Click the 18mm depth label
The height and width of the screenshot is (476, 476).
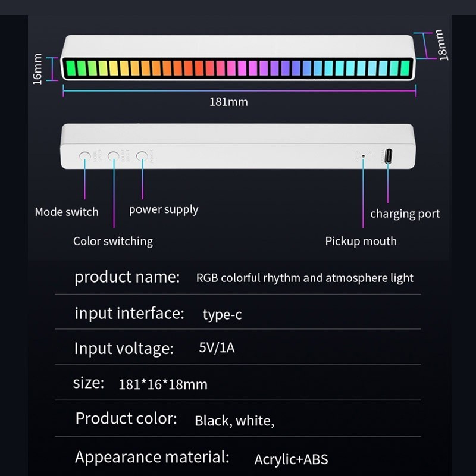coord(441,45)
